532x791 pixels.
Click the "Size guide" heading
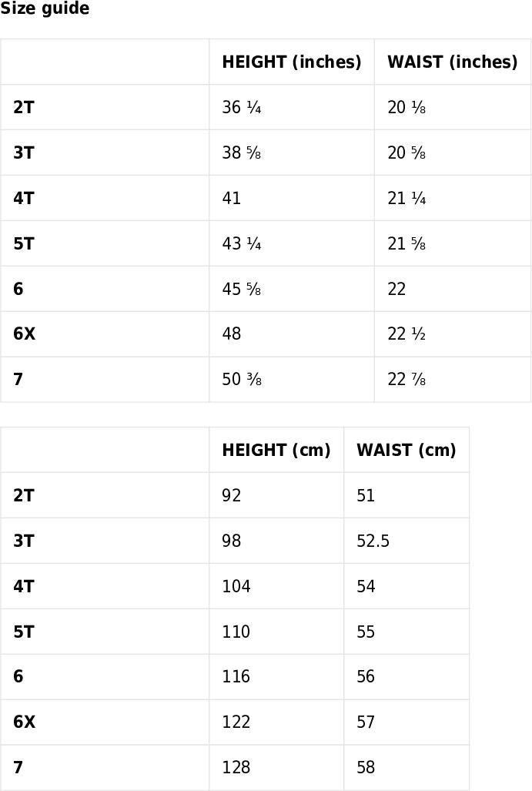(x=45, y=9)
